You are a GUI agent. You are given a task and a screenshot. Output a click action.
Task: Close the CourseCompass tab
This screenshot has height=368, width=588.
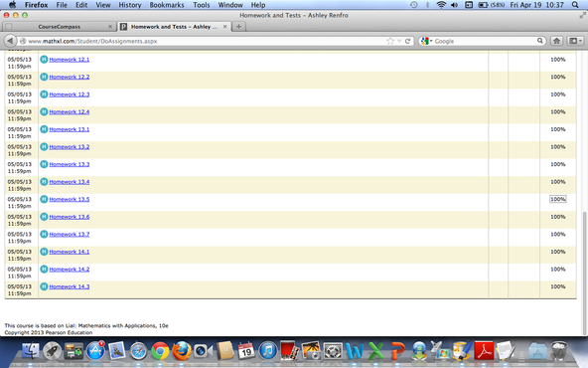[110, 27]
